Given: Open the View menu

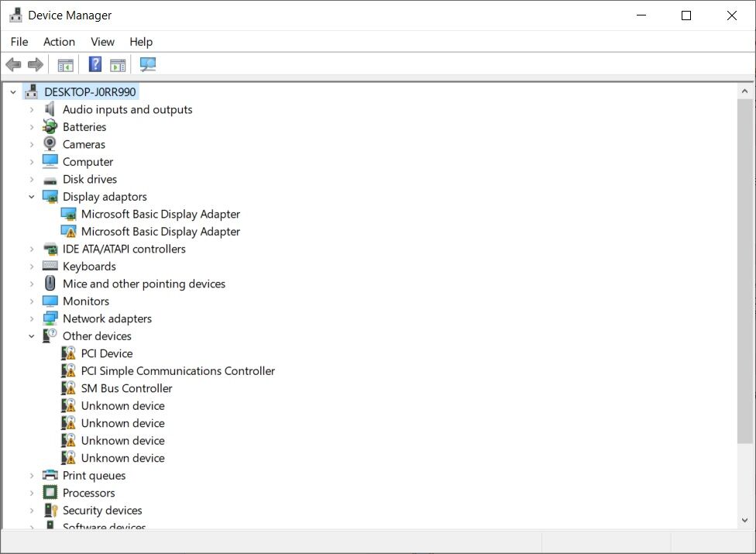Looking at the screenshot, I should pyautogui.click(x=103, y=42).
